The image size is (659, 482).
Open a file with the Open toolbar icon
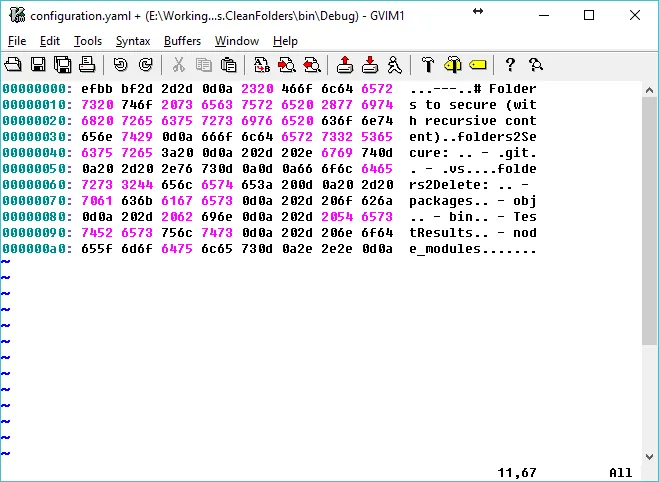(x=13, y=65)
